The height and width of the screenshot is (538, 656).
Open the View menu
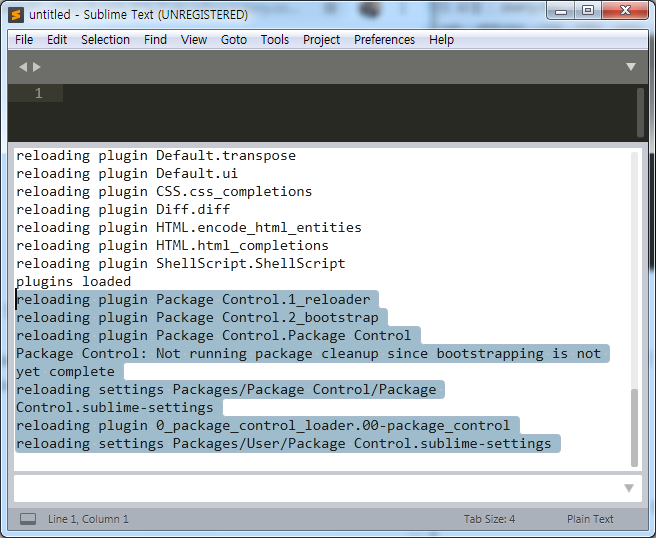(x=194, y=40)
